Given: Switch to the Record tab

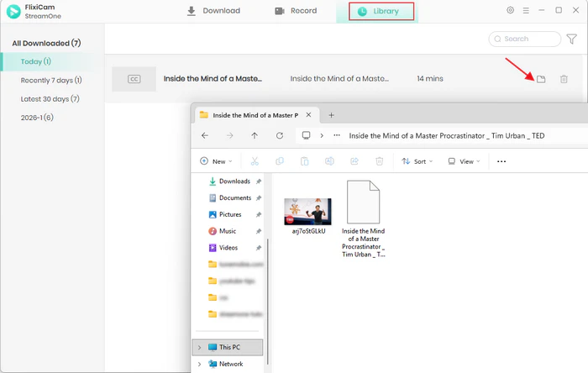Looking at the screenshot, I should click(x=296, y=11).
